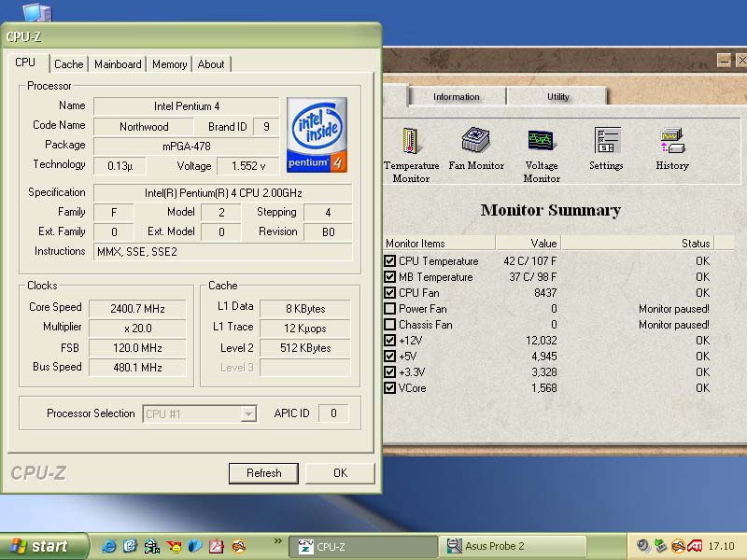
Task: Click the Code Name Northwood field
Action: click(144, 127)
